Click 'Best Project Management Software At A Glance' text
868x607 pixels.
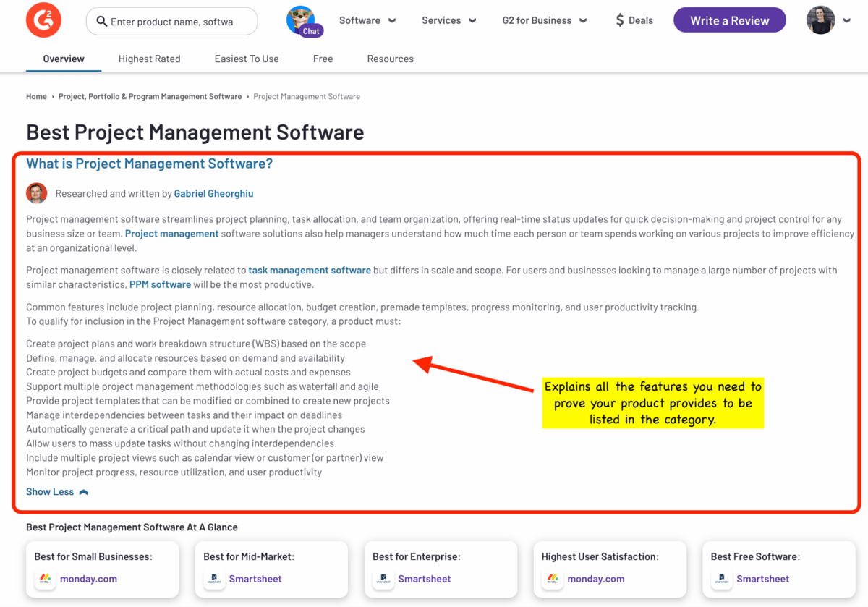[132, 527]
